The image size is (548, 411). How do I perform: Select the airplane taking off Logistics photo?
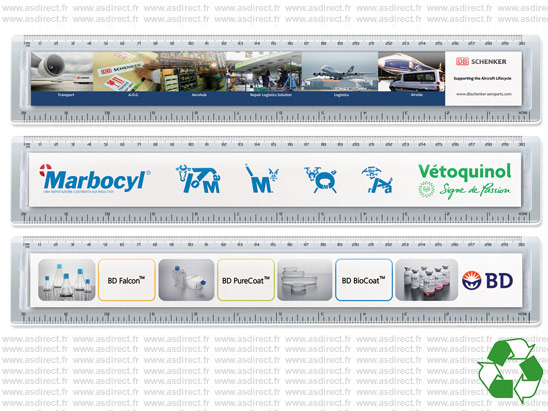pyautogui.click(x=340, y=72)
